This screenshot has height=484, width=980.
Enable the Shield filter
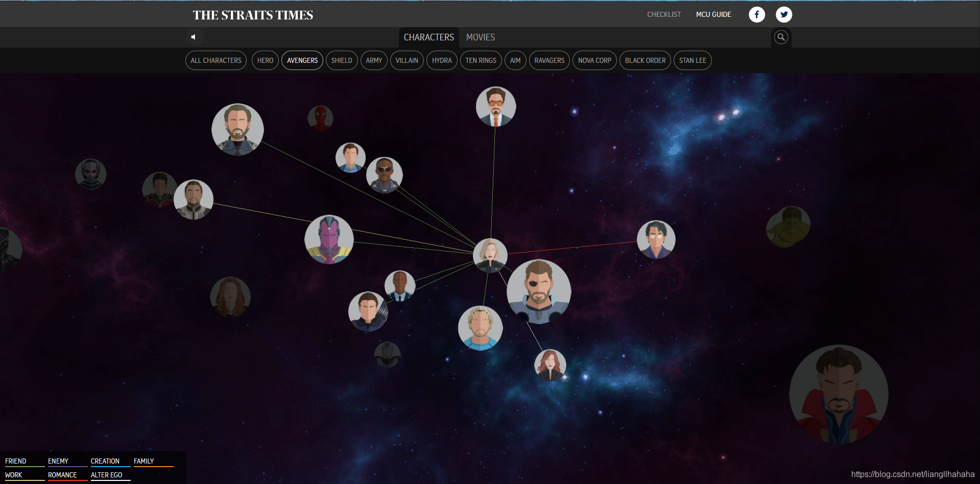(x=342, y=60)
